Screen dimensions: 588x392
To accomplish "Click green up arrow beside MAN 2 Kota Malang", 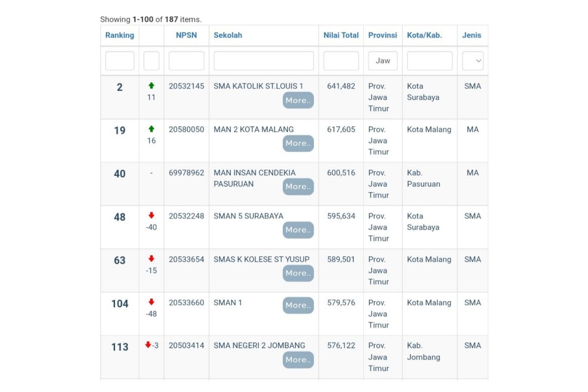I will coord(151,129).
